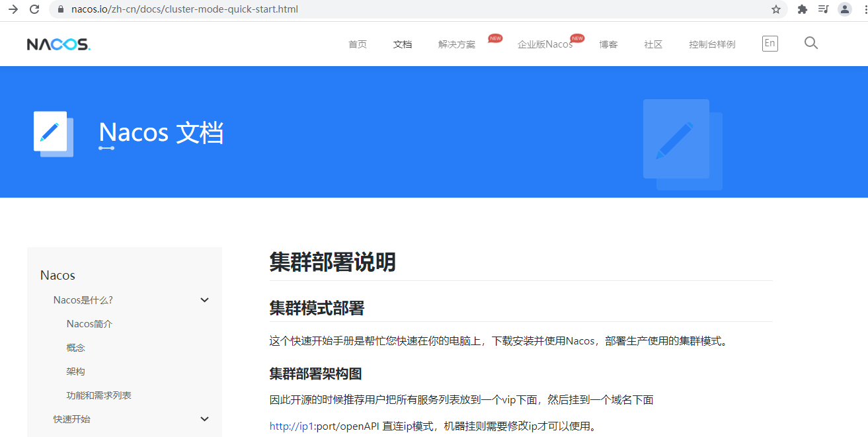Open the site search magnifier
The width and height of the screenshot is (868, 437).
[811, 43]
